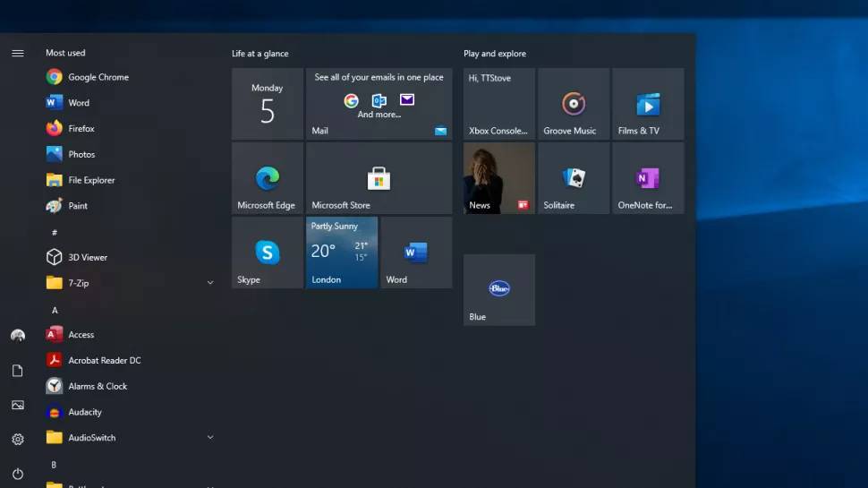Launch the Solitaire tile
Image resolution: width=868 pixels, height=488 pixels.
pyautogui.click(x=574, y=178)
